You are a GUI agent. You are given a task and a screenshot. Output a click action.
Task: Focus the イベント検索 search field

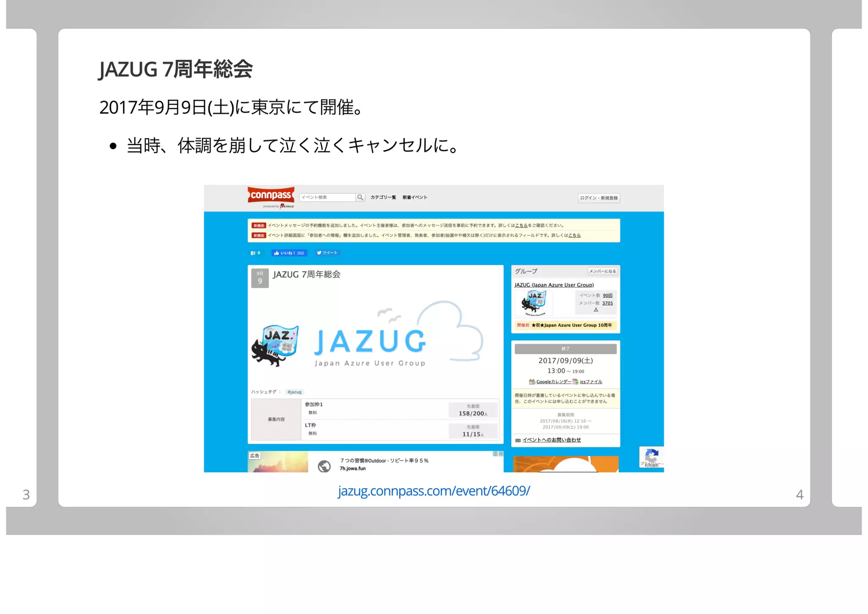[x=327, y=197]
